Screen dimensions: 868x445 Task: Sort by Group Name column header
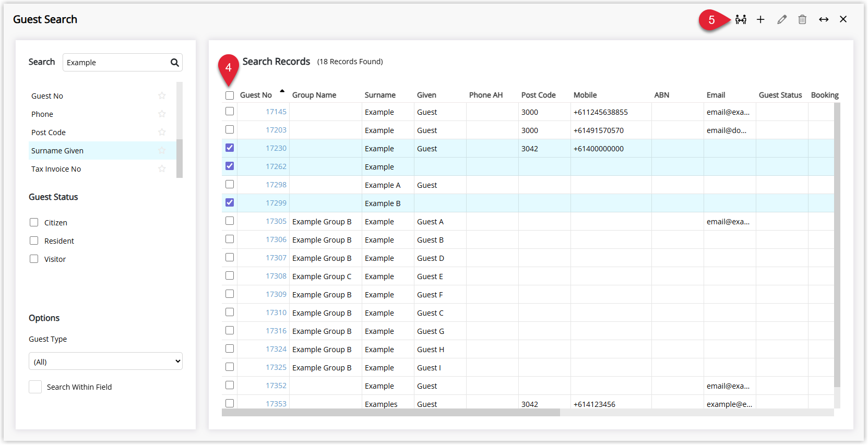click(314, 95)
